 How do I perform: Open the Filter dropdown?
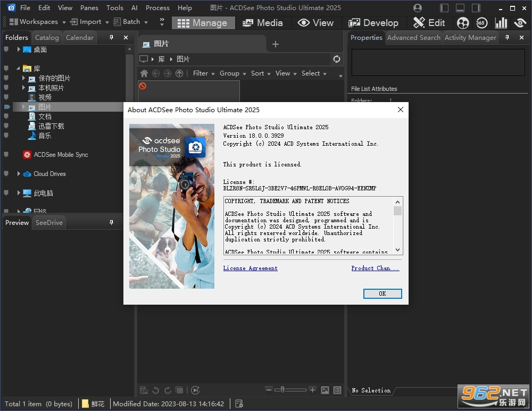click(x=204, y=73)
